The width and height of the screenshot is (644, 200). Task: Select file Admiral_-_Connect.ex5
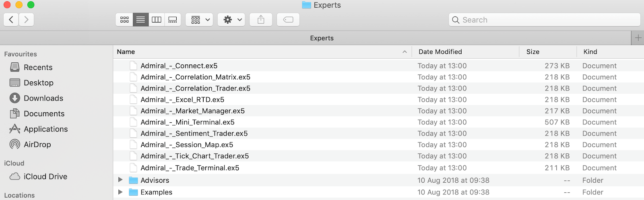click(179, 66)
